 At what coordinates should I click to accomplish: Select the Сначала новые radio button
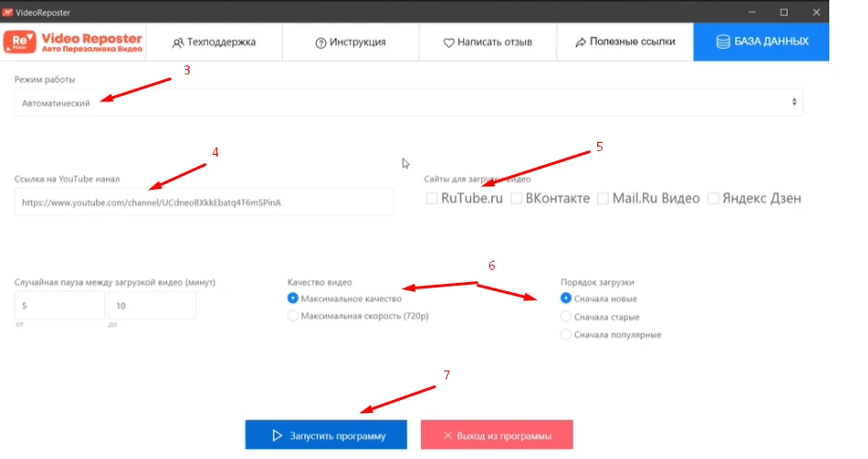566,299
